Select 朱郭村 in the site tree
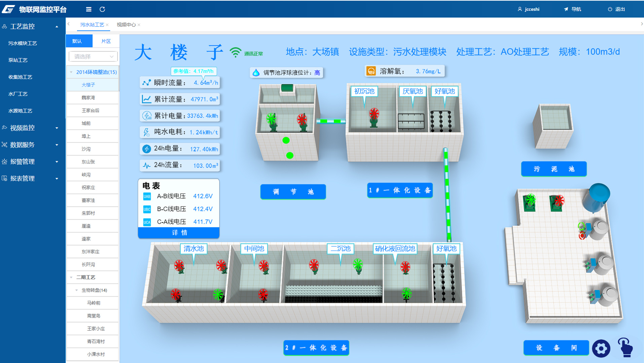The height and width of the screenshot is (363, 644). (93, 213)
